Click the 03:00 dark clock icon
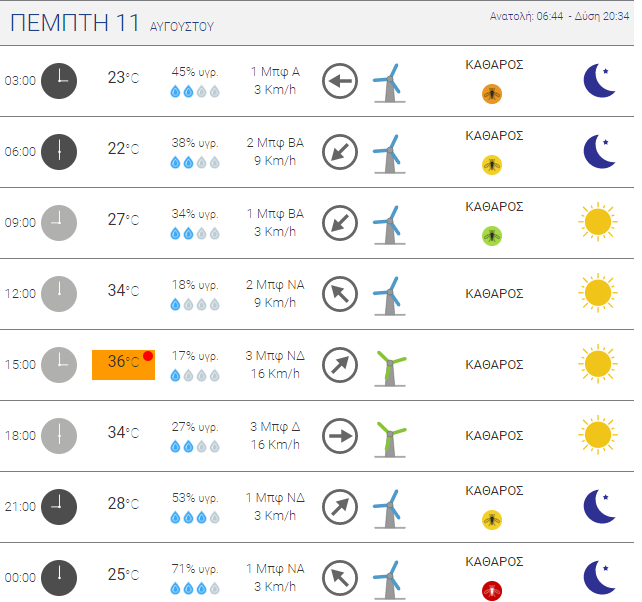This screenshot has height=602, width=642. pos(59,81)
